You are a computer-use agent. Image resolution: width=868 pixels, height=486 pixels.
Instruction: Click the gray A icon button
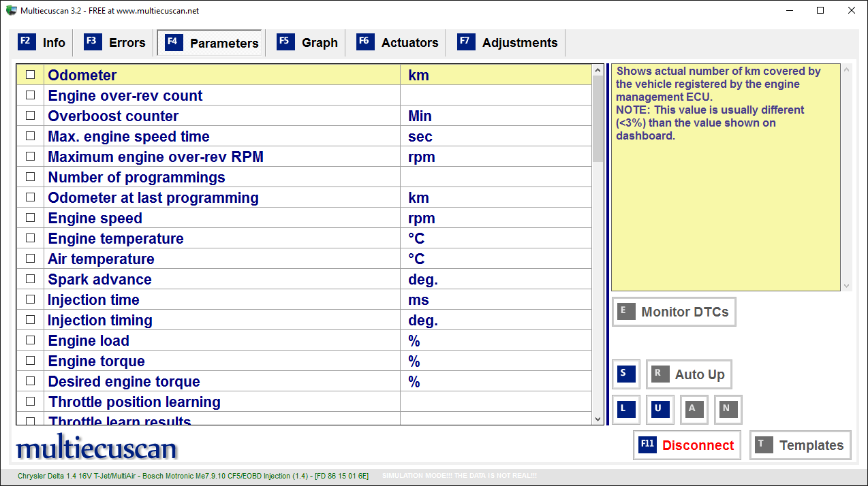[x=694, y=409]
